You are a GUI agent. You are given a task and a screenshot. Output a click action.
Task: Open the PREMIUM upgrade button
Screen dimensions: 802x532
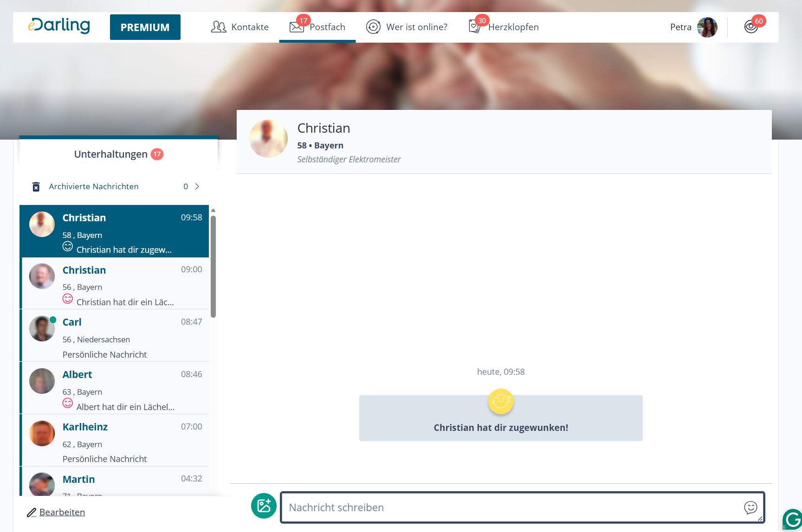(145, 27)
